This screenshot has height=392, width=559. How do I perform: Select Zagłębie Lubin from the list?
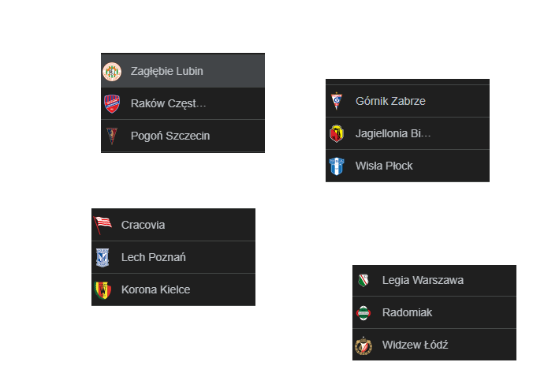click(167, 71)
